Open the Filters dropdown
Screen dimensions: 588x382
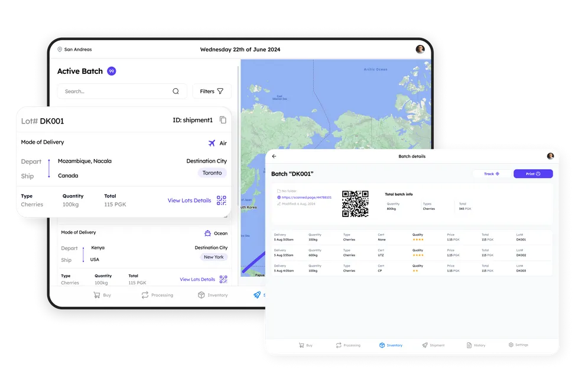point(212,91)
